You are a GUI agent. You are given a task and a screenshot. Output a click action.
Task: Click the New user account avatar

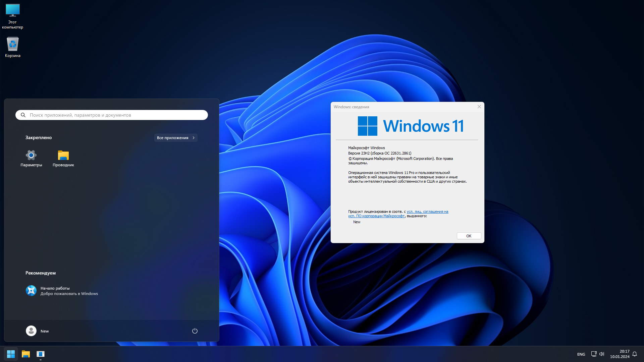pos(31,331)
